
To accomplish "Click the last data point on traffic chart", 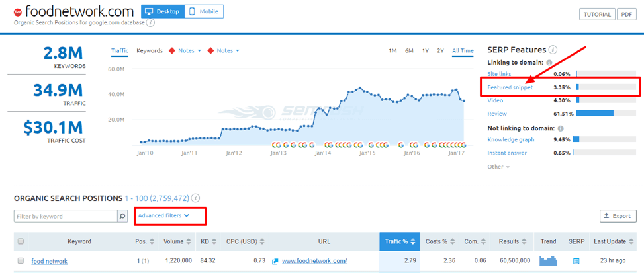I will coord(464,101).
